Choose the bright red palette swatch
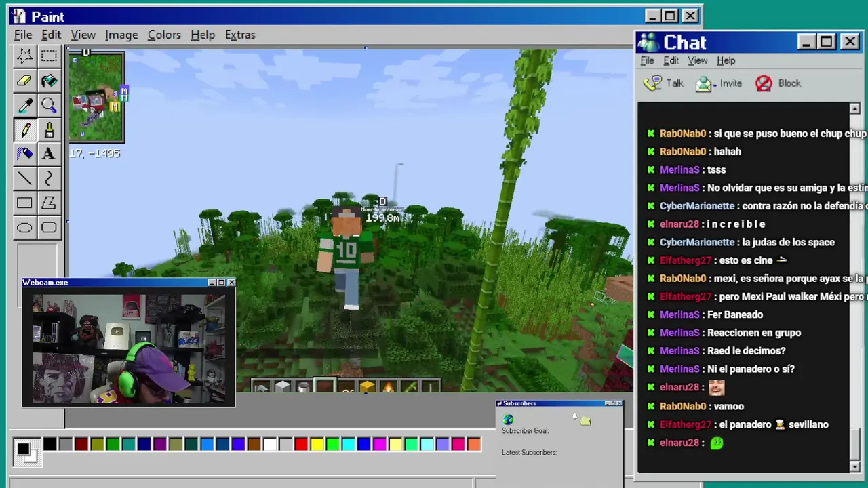This screenshot has height=488, width=868. coord(301,445)
